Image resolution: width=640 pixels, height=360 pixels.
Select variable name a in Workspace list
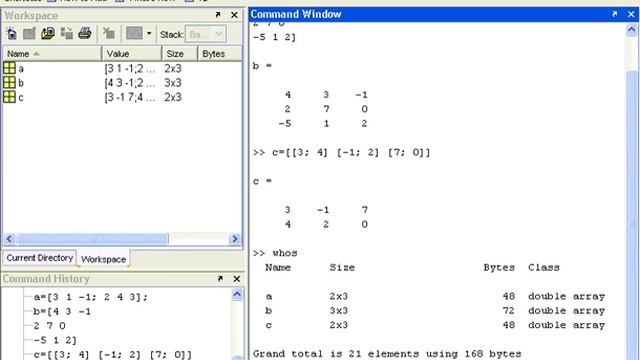click(21, 69)
